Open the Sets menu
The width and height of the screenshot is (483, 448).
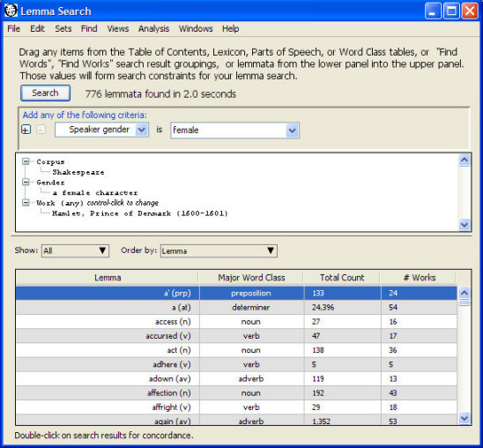coord(63,28)
